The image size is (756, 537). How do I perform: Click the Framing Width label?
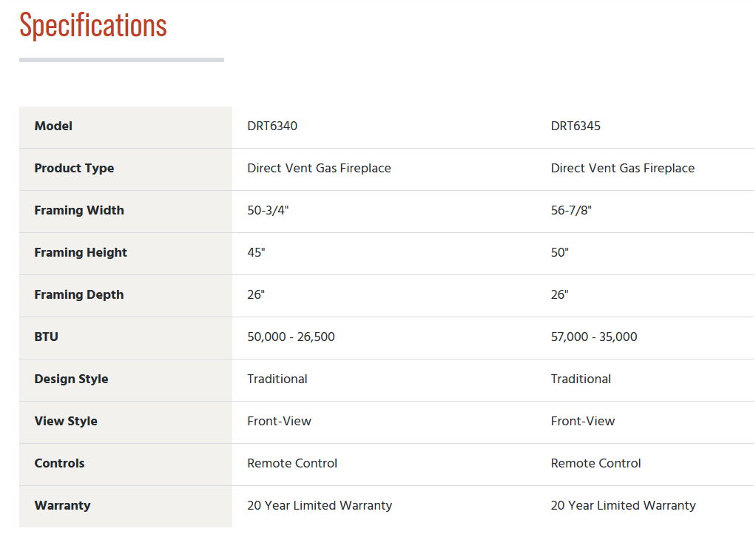[x=79, y=211]
